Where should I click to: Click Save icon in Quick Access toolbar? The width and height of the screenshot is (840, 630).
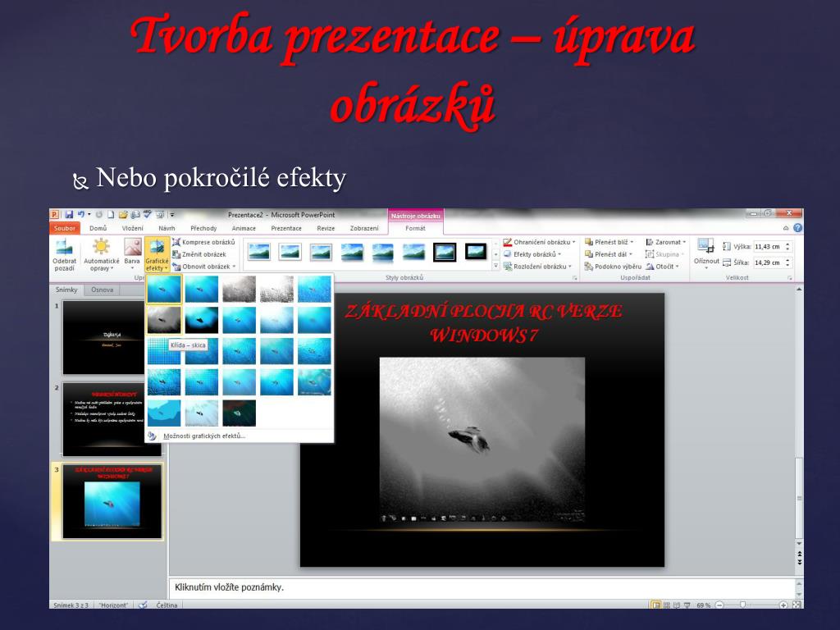coord(69,214)
